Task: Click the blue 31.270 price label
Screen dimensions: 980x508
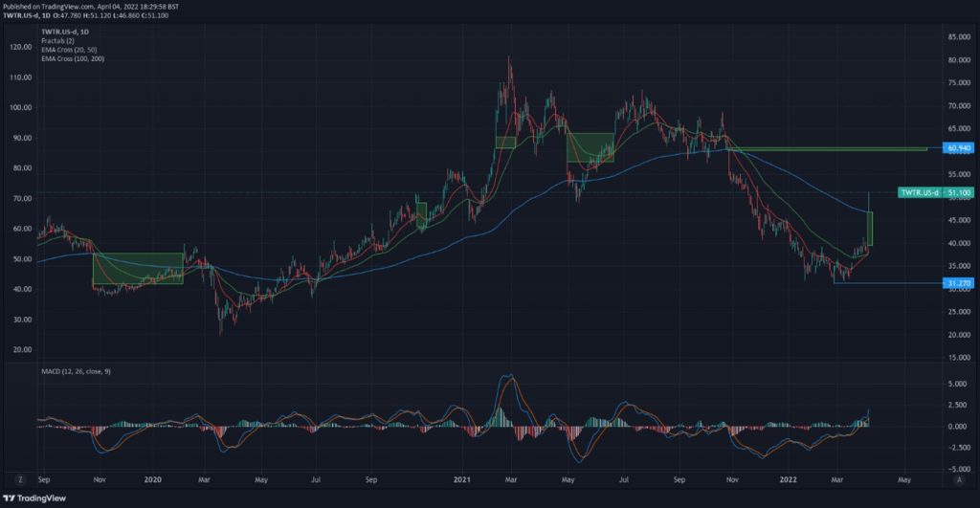Action: [959, 283]
